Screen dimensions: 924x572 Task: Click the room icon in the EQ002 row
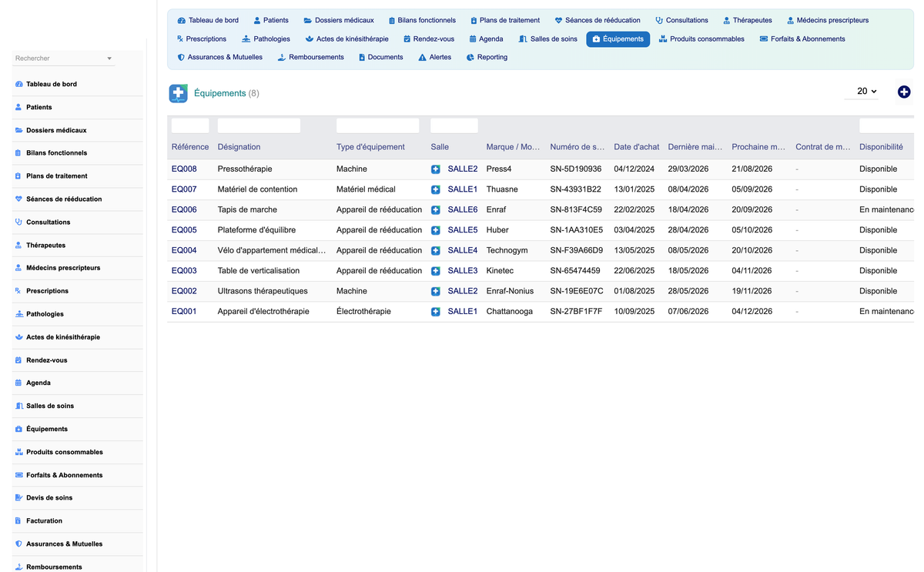[436, 292]
